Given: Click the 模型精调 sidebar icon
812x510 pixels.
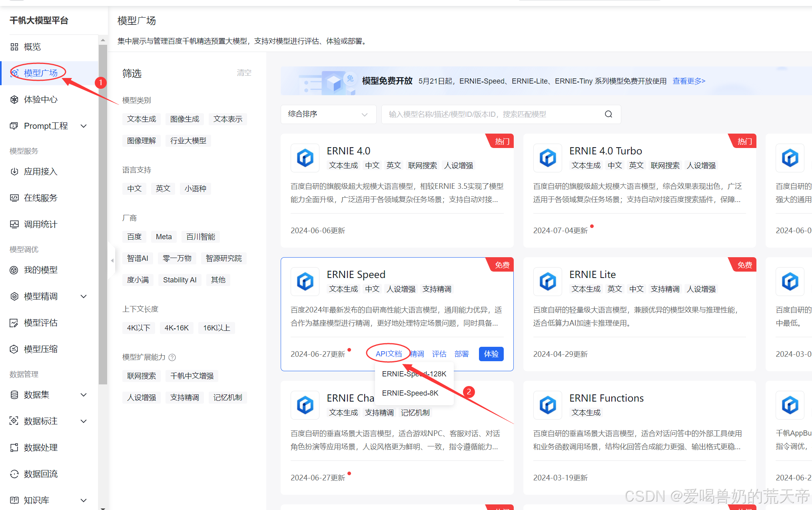Looking at the screenshot, I should pos(14,296).
